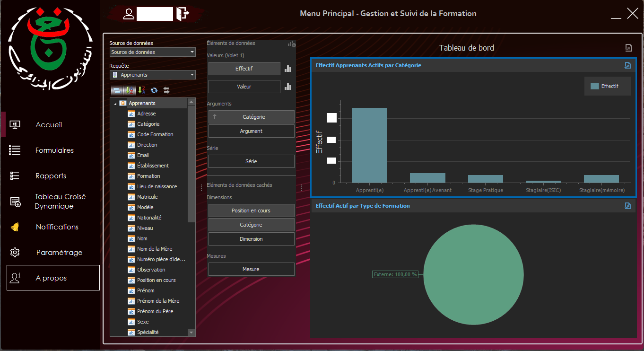Click the field list scrollbar up arrow

(x=191, y=102)
